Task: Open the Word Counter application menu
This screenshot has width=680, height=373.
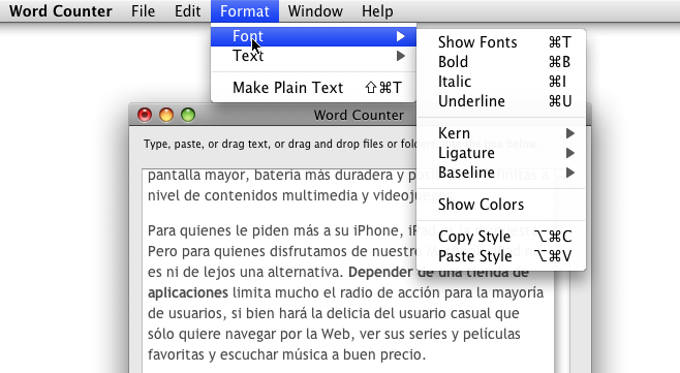Action: [x=60, y=11]
